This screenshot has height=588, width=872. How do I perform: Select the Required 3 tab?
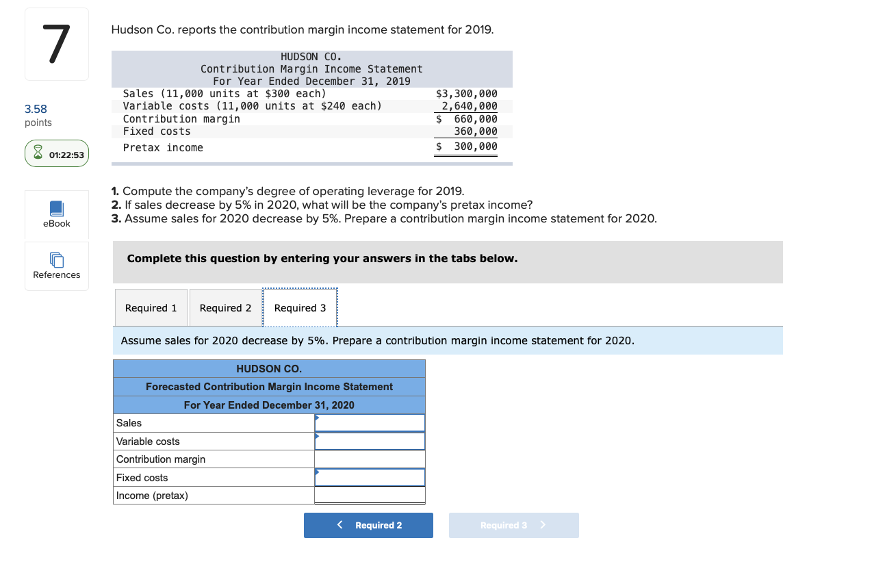point(300,307)
